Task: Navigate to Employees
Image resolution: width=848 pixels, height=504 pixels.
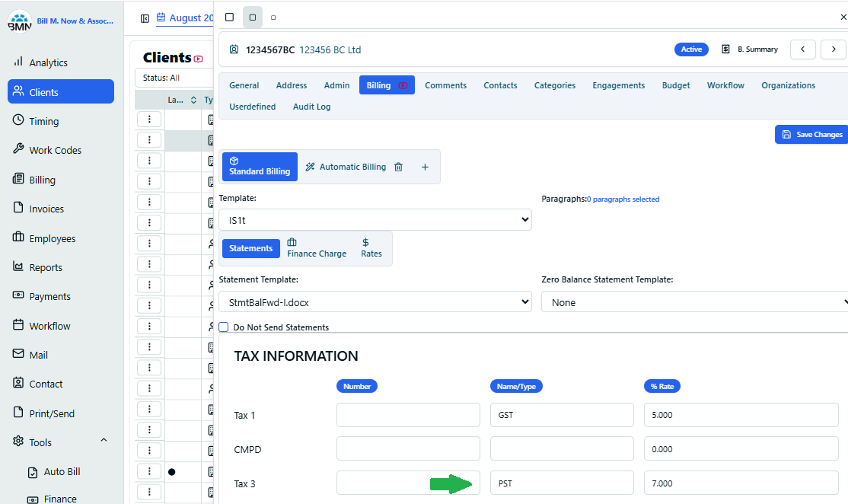Action: point(44,238)
